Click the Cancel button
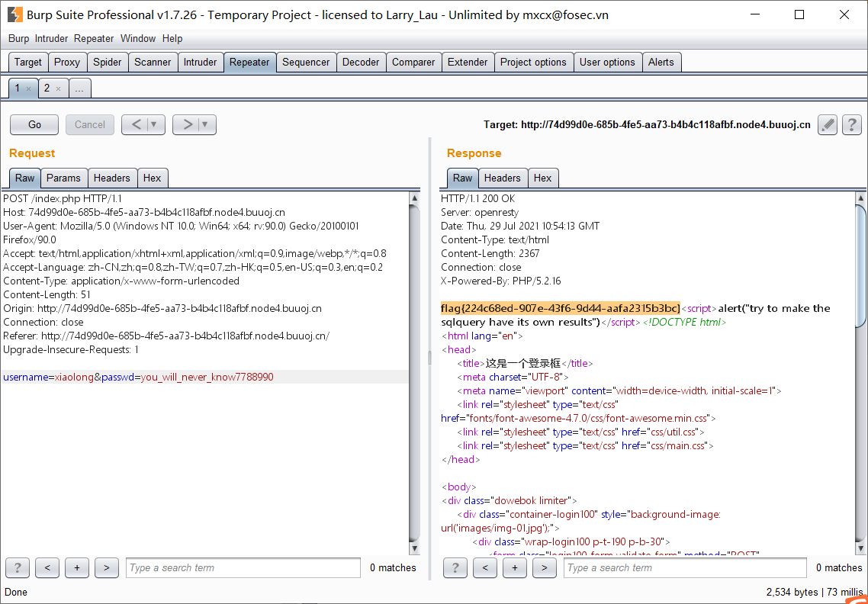The height and width of the screenshot is (604, 868). (90, 124)
